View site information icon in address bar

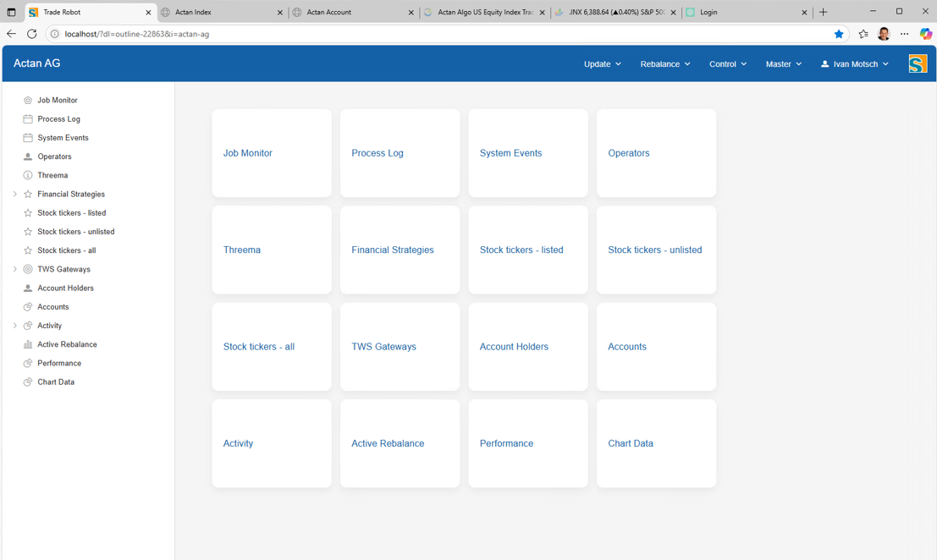pos(54,34)
